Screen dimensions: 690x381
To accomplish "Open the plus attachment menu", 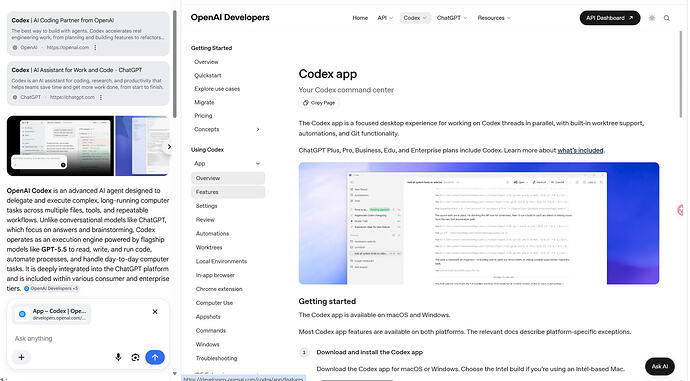I will pos(21,357).
